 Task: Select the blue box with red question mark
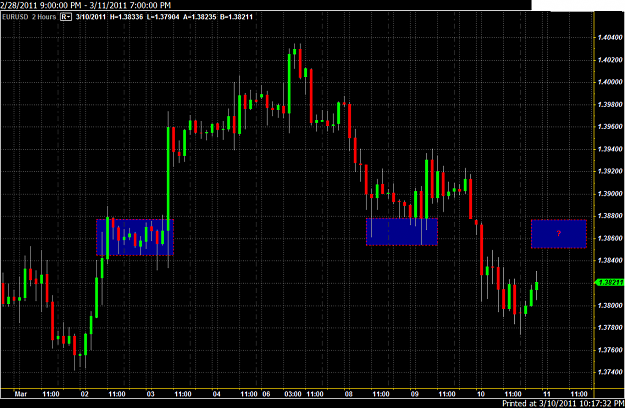[558, 234]
